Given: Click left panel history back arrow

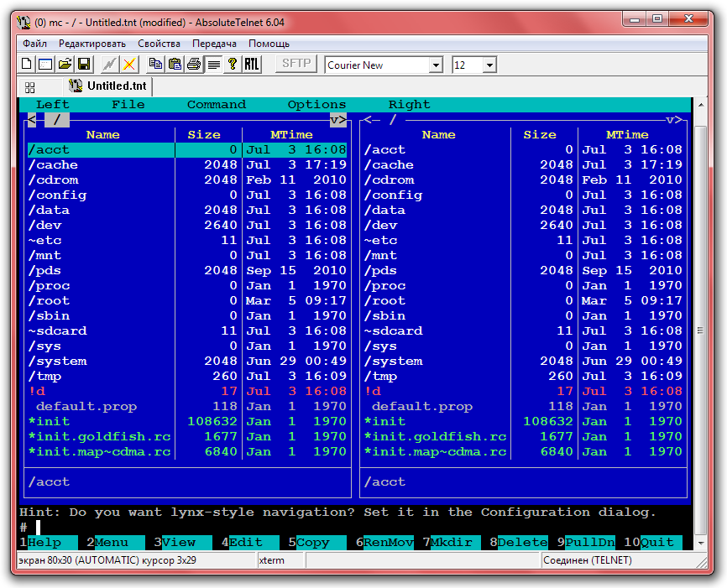Looking at the screenshot, I should coord(32,120).
